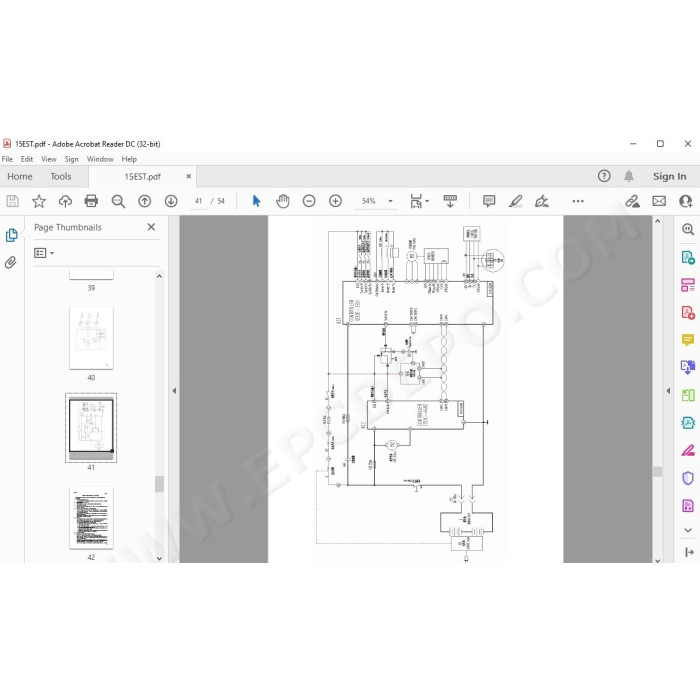Open Protect shield tool in right pane
The width and height of the screenshot is (700, 700).
pos(688,478)
